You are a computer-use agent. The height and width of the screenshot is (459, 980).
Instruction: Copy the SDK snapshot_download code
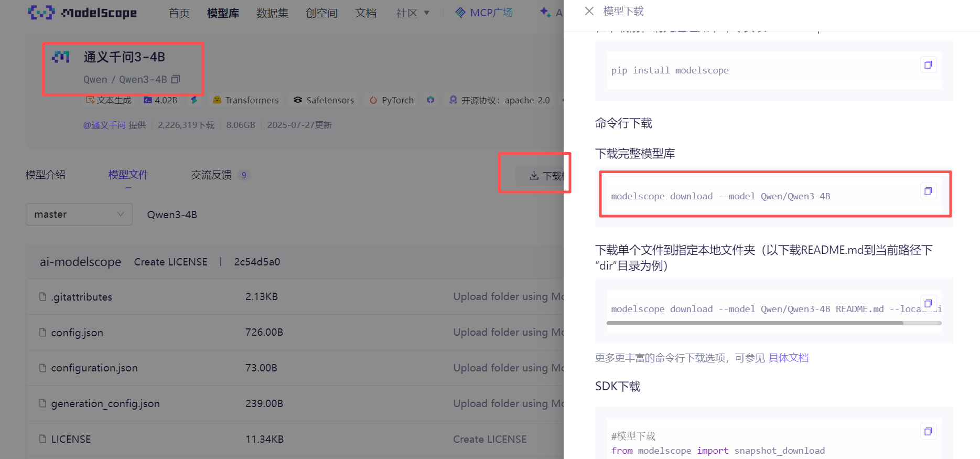(x=928, y=431)
